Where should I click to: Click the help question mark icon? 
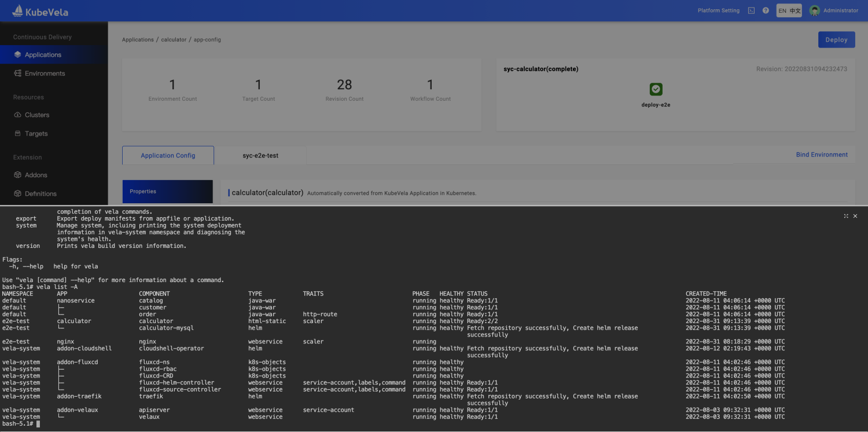coord(766,10)
